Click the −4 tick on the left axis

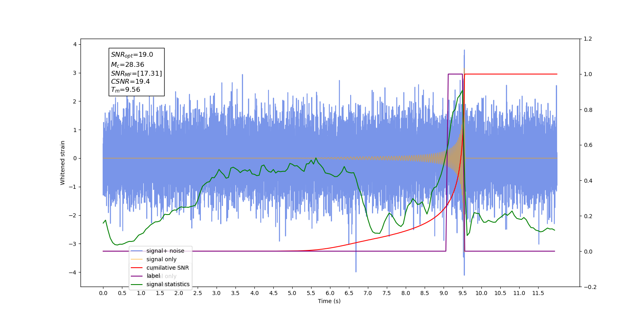click(x=73, y=272)
